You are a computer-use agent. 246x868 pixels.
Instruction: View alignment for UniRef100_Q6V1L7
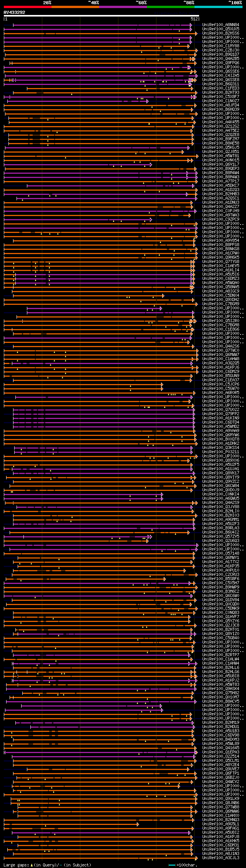[221, 164]
